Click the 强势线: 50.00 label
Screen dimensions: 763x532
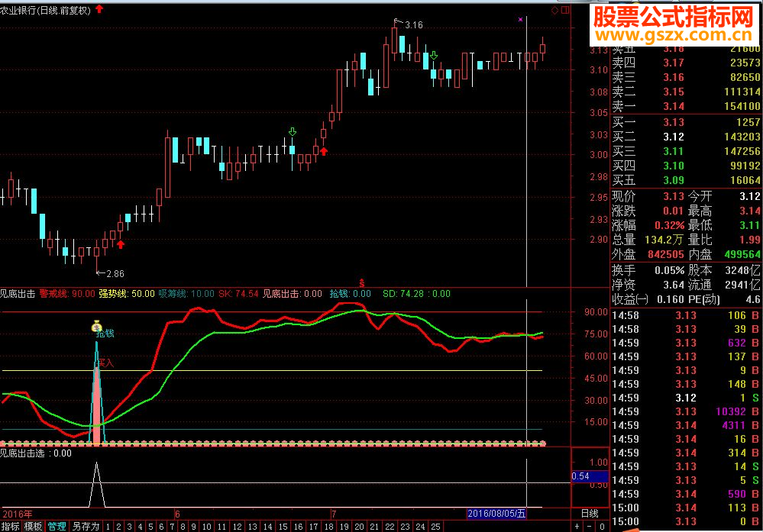pyautogui.click(x=127, y=294)
